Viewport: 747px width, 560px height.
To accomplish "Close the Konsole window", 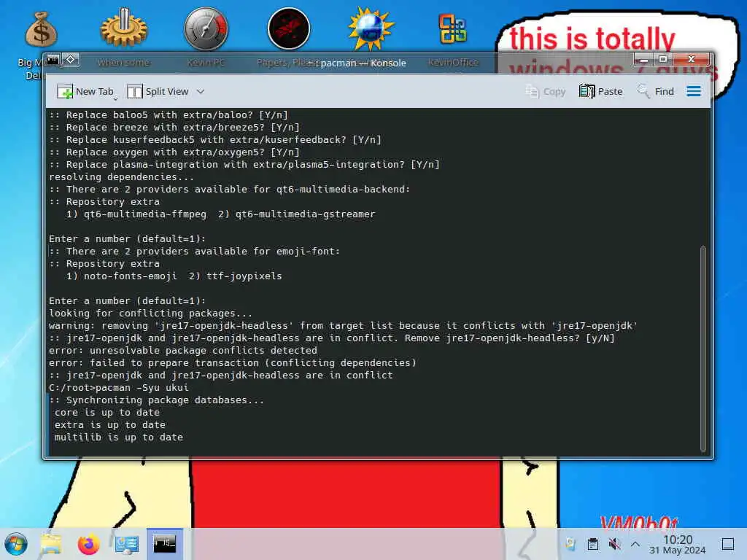I will [692, 60].
